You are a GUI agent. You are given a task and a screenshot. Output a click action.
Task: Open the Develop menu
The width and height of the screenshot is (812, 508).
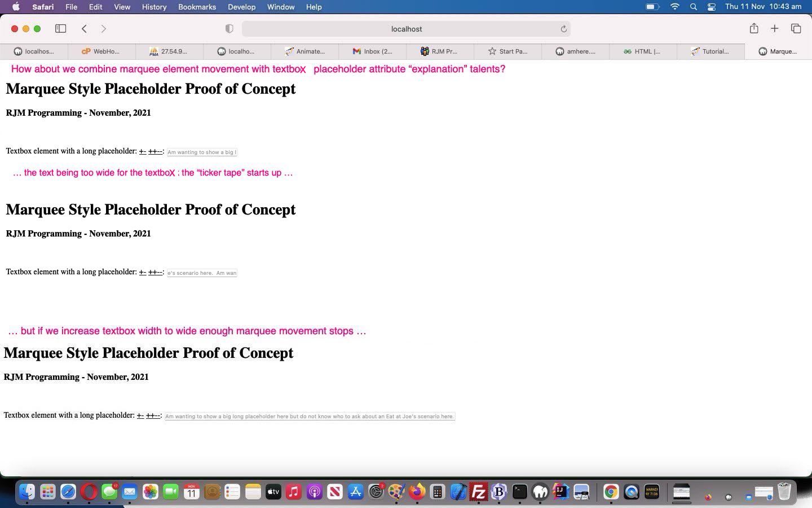point(241,7)
